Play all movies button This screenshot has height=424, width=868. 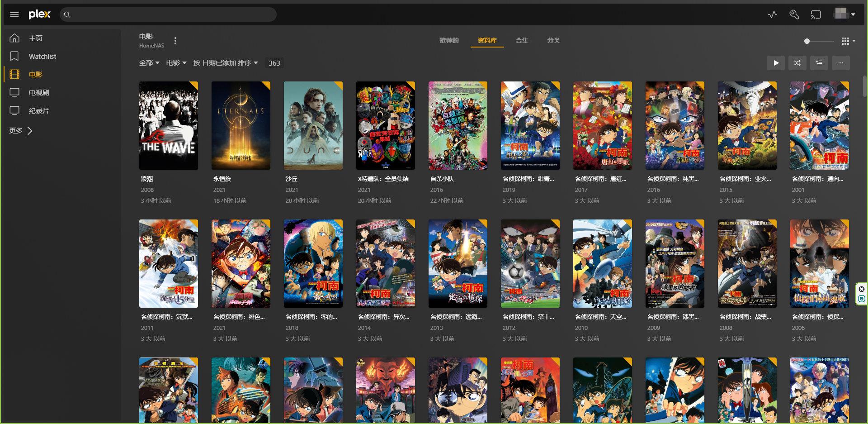point(776,63)
